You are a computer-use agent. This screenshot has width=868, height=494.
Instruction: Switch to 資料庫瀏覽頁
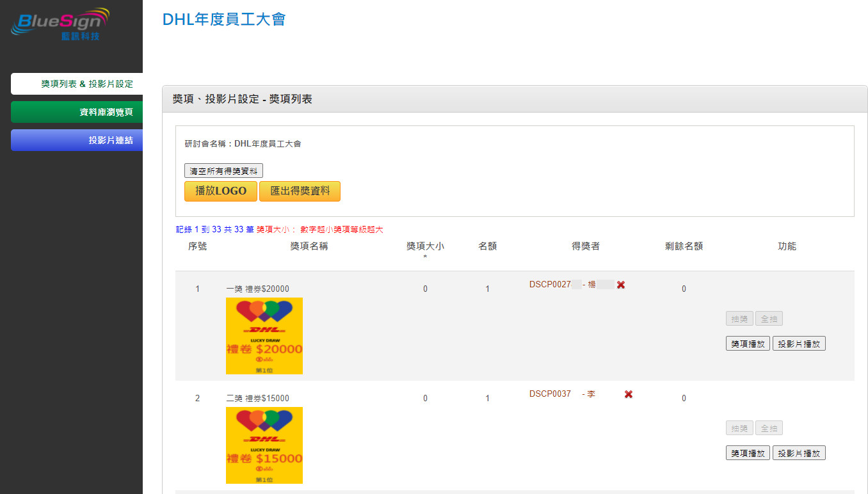76,111
